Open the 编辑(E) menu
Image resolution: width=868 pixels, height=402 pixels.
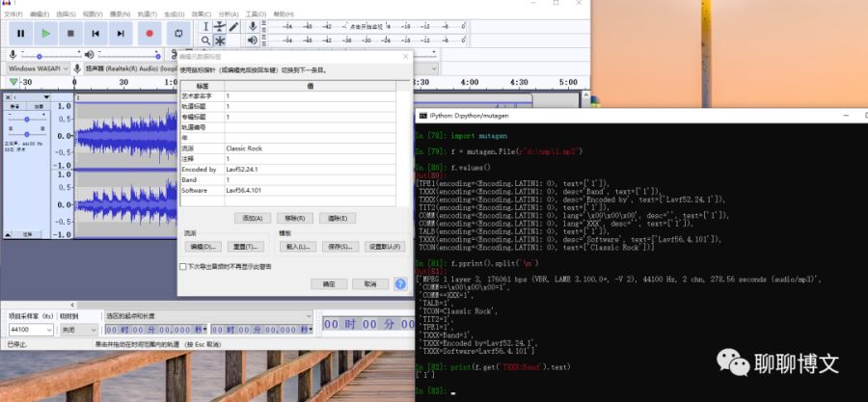coord(40,13)
